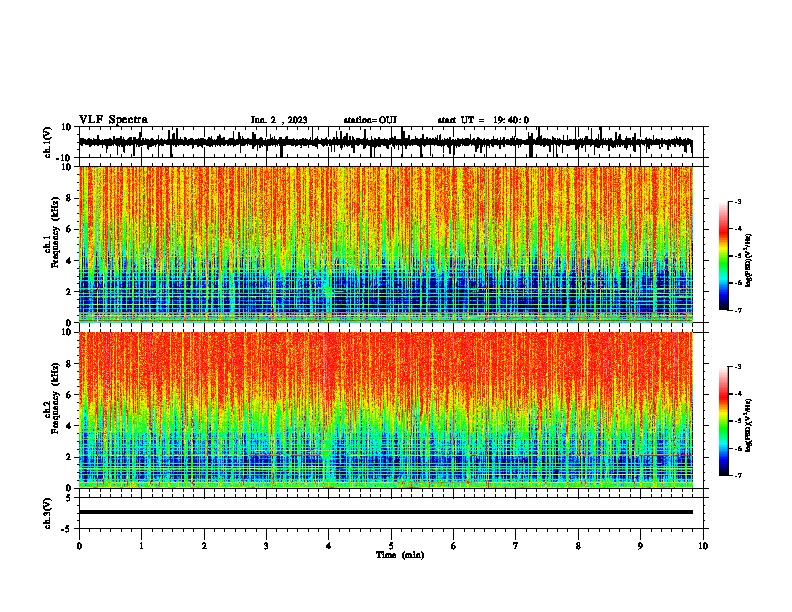Click the 2 tick on the Time axis
The width and height of the screenshot is (792, 612).
point(204,546)
